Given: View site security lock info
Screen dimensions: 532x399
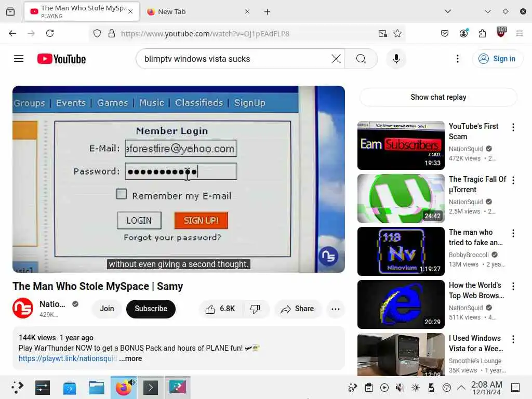Looking at the screenshot, I should [x=112, y=33].
